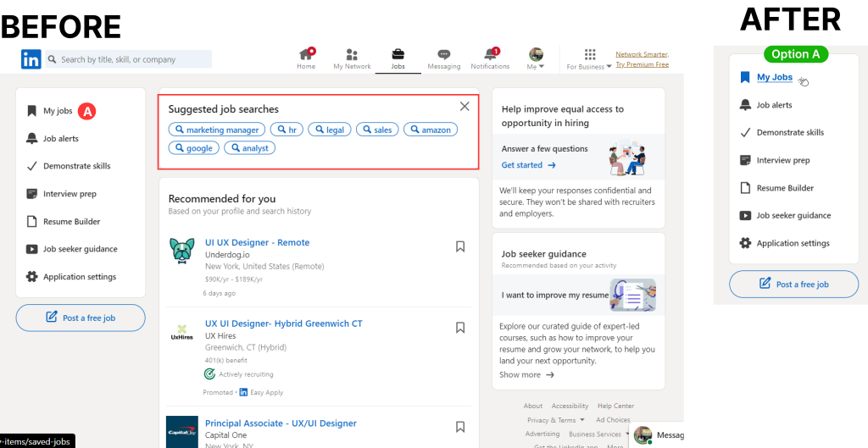Open Notifications bell in nav bar
The width and height of the screenshot is (868, 448).
coord(490,59)
